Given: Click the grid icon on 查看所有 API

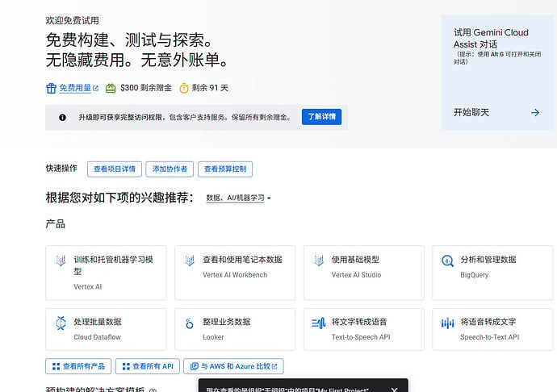Looking at the screenshot, I should pos(126,366).
